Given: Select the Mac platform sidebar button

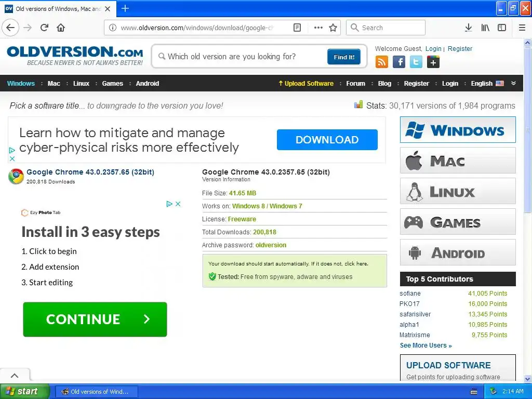Looking at the screenshot, I should (x=458, y=161).
